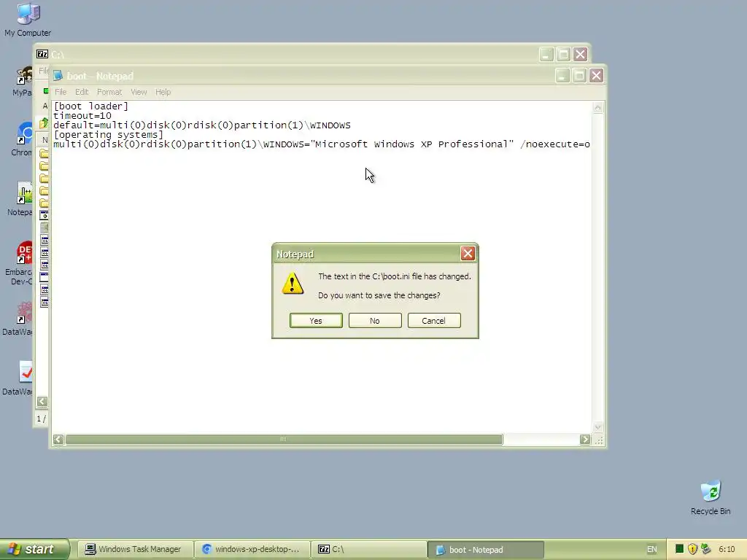
Task: Open Notepad's Format menu
Action: point(109,92)
